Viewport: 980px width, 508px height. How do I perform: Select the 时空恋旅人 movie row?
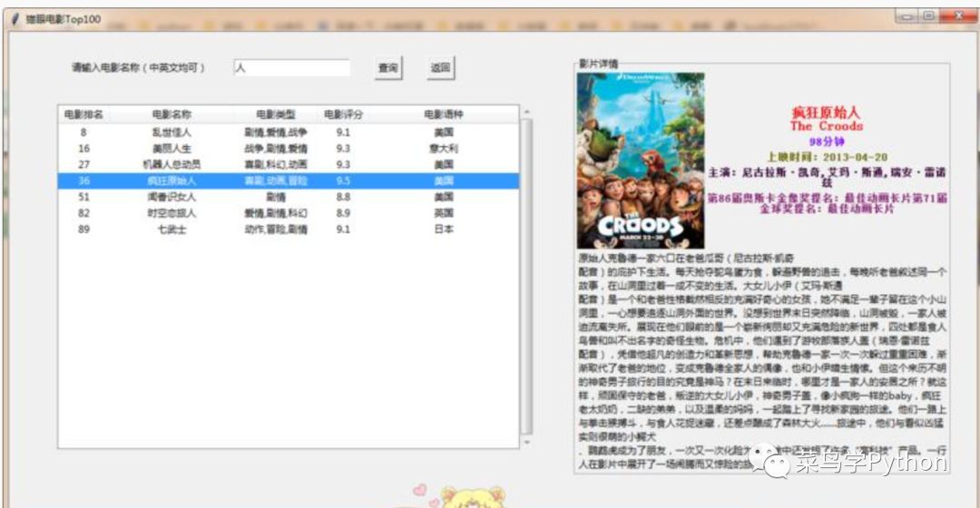[x=289, y=213]
